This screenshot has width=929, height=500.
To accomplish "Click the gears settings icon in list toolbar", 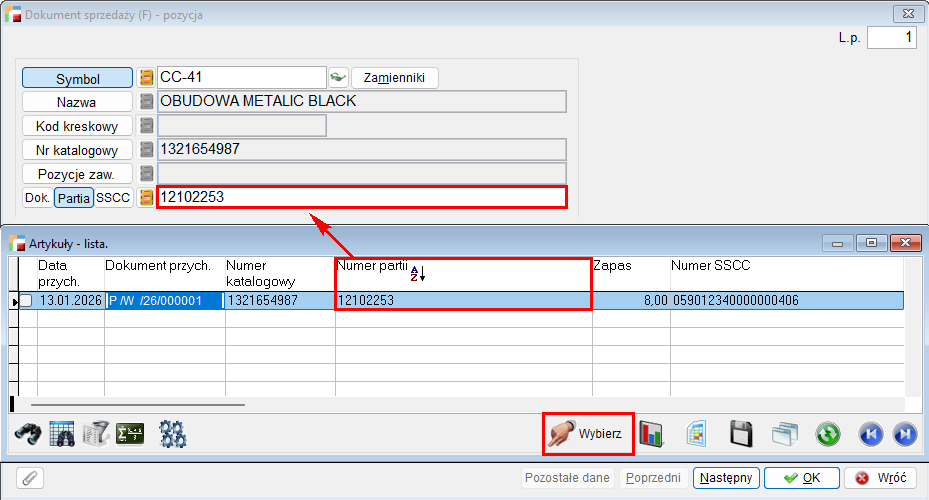I will [173, 434].
